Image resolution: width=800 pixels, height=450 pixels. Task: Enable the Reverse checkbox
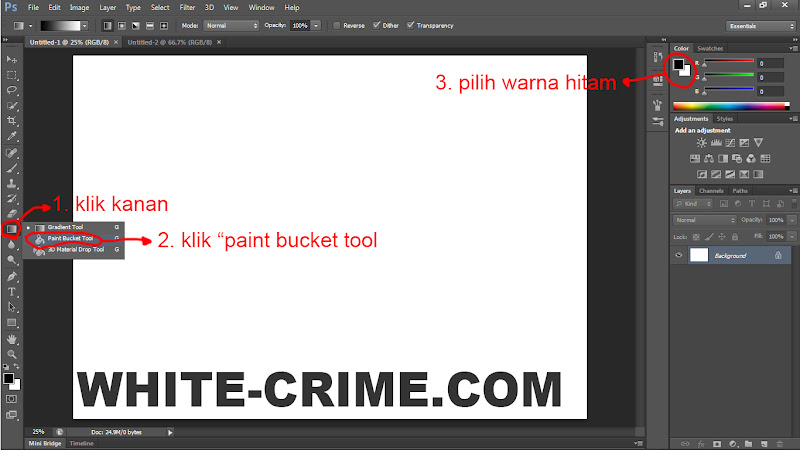337,26
